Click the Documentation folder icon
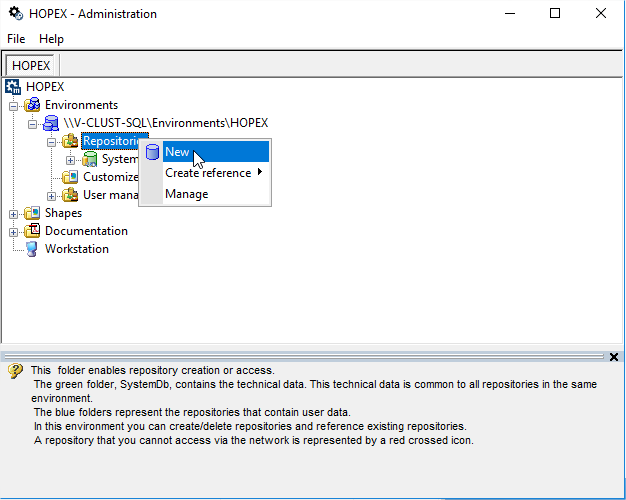Screen dimensions: 626x500 33,231
